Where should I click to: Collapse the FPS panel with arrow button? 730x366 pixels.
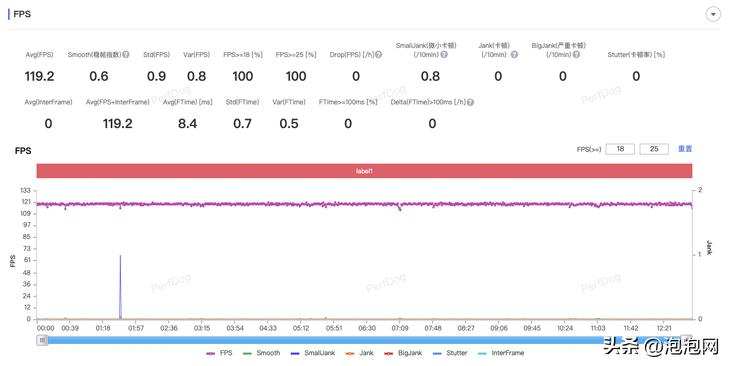tap(713, 14)
